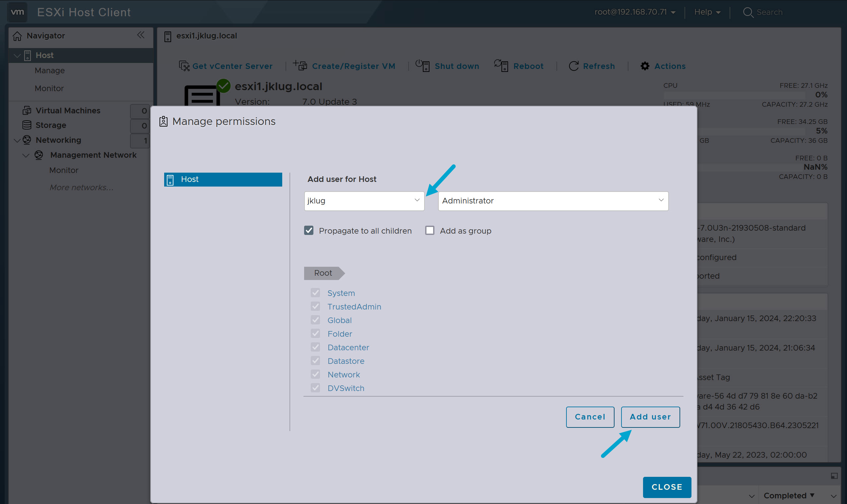Enable Add as group option
Viewport: 847px width, 504px height.
(x=429, y=230)
